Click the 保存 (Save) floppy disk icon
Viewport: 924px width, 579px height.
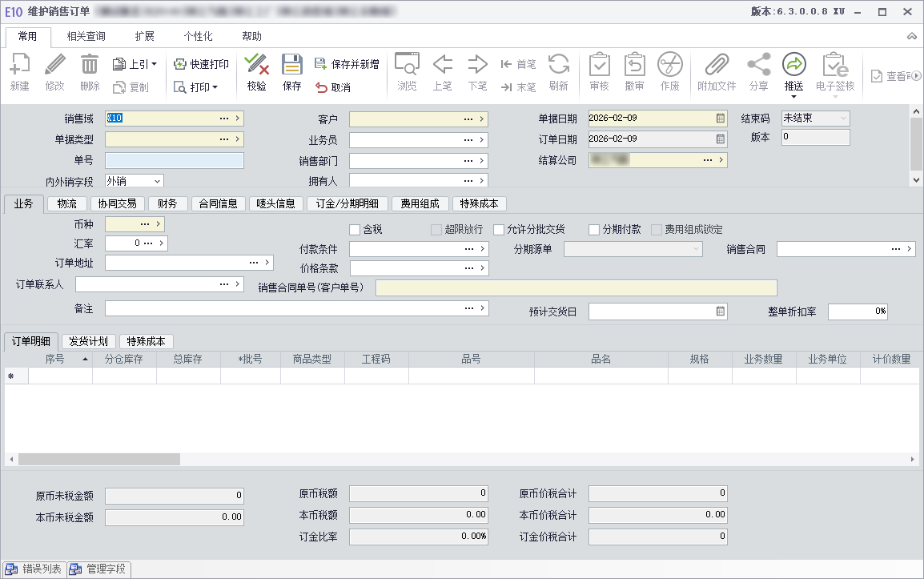291,66
